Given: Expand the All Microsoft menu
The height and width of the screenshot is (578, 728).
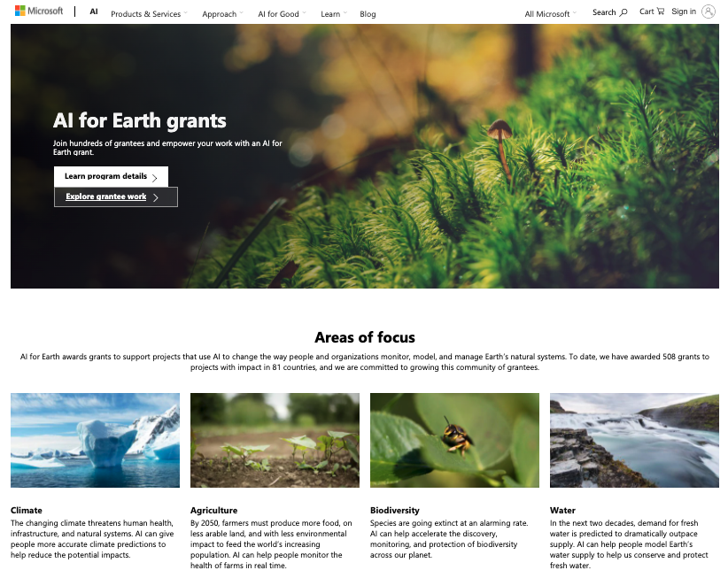Looking at the screenshot, I should point(550,14).
